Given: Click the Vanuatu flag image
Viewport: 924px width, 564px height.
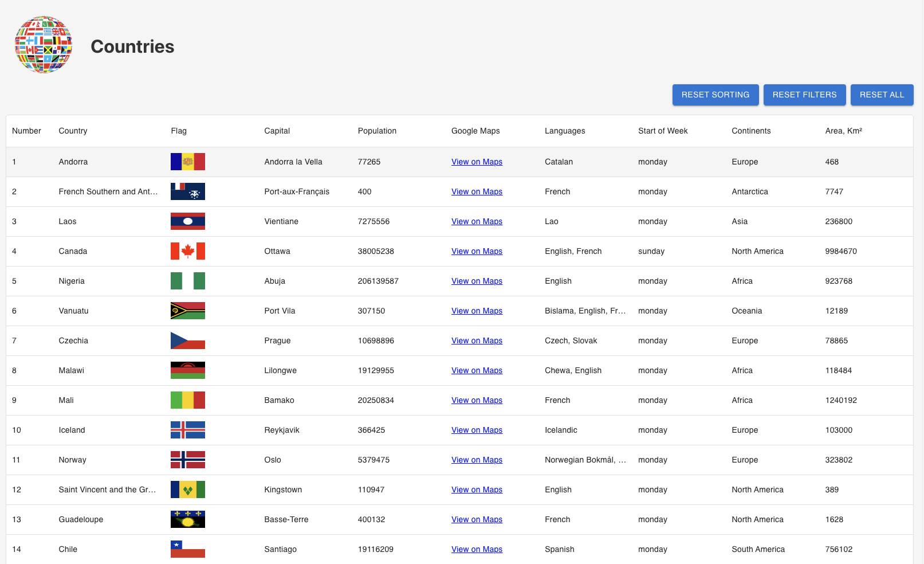Looking at the screenshot, I should 187,311.
